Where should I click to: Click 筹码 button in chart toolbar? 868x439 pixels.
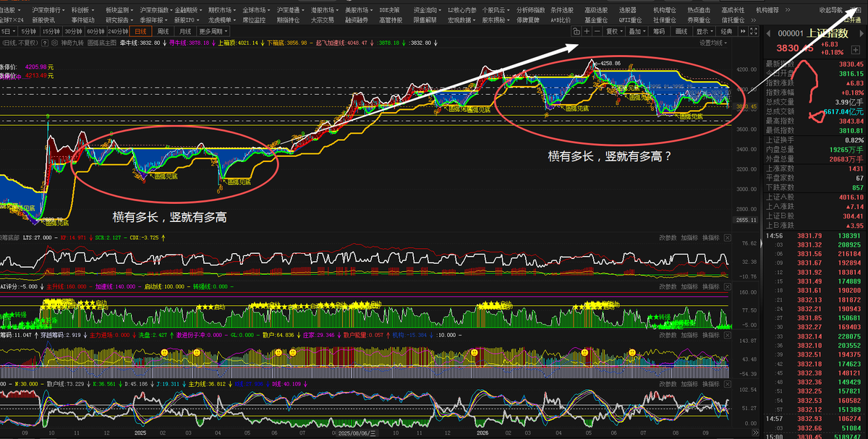659,31
